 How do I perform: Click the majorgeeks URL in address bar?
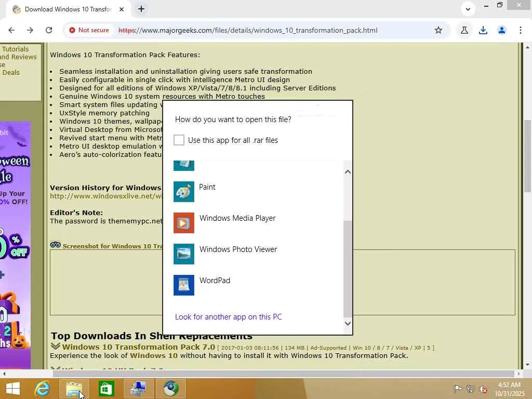tap(248, 30)
